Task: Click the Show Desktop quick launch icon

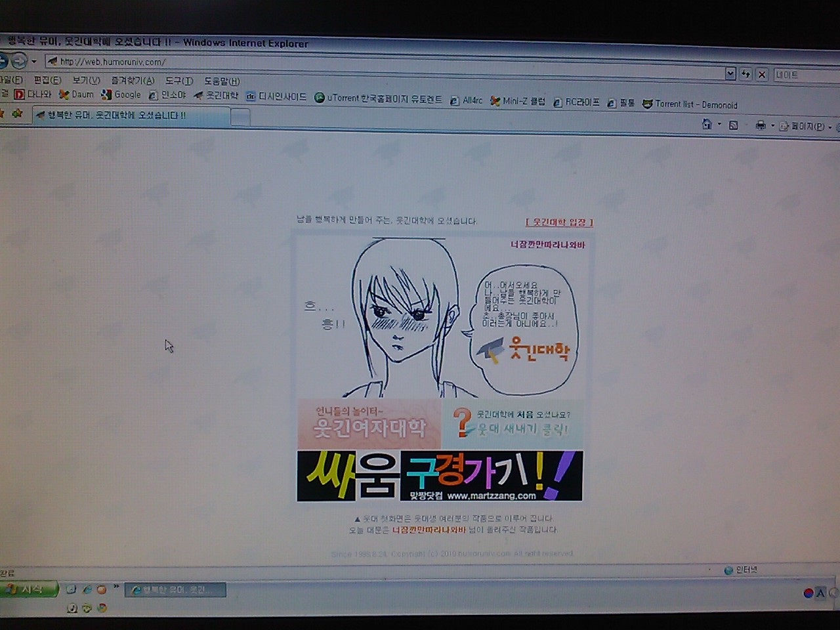Action: pos(71,589)
